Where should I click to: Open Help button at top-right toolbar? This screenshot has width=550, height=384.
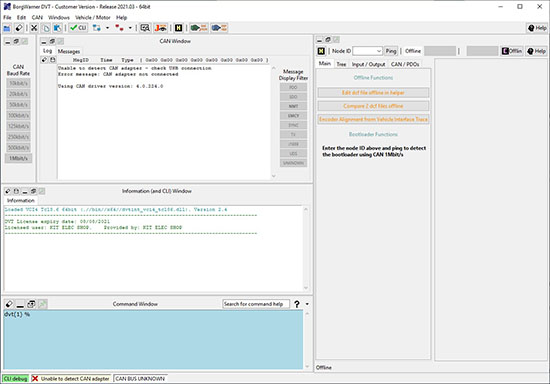point(537,28)
